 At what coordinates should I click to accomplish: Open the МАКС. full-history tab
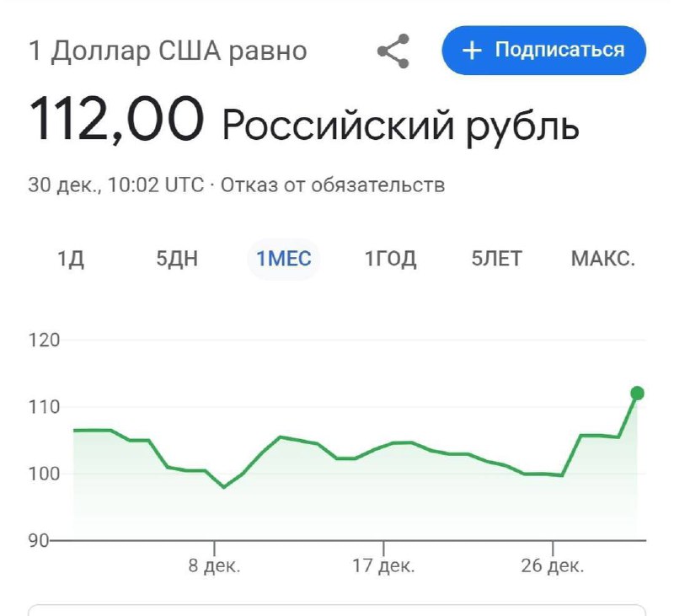point(603,259)
